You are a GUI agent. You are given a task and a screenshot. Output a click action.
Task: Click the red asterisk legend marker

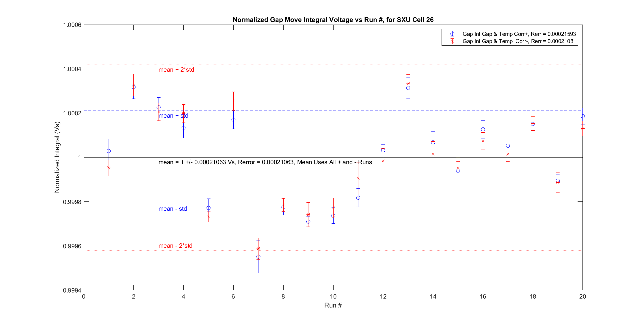(452, 41)
